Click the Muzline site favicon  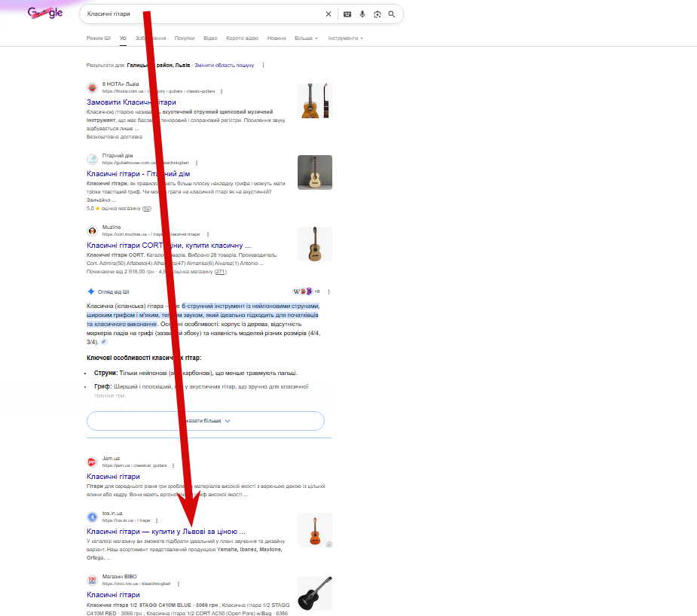pos(92,230)
